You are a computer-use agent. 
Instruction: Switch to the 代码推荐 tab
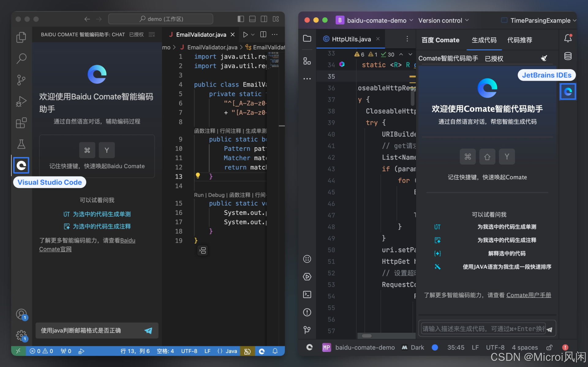point(520,40)
